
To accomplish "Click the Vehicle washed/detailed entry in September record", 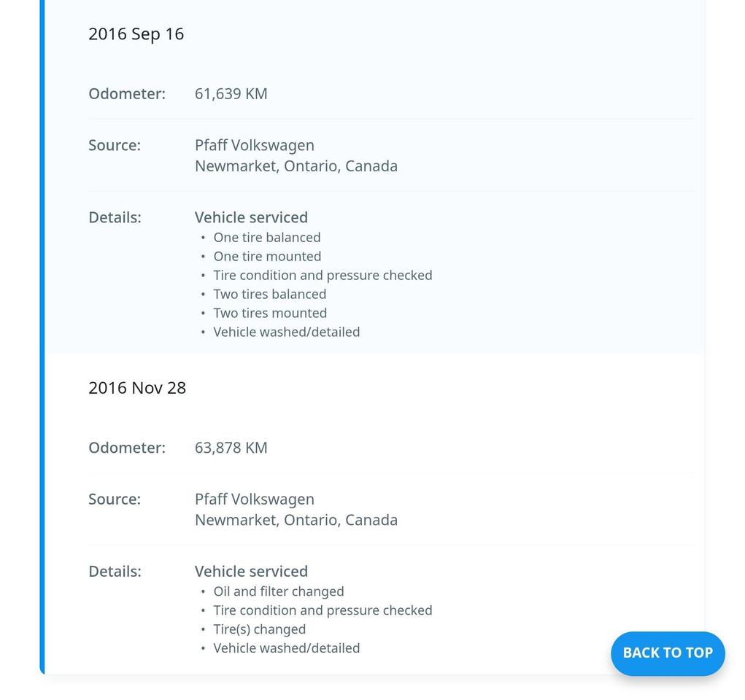I will (287, 332).
